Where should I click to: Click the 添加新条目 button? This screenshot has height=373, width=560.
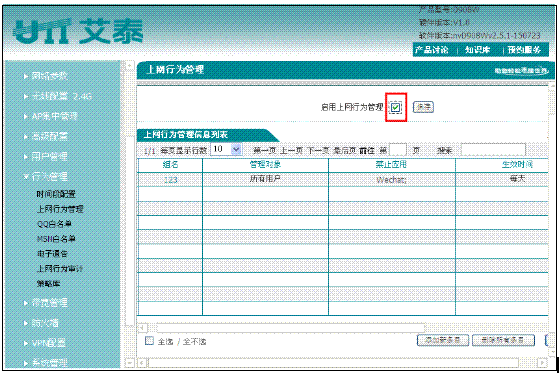tap(442, 340)
